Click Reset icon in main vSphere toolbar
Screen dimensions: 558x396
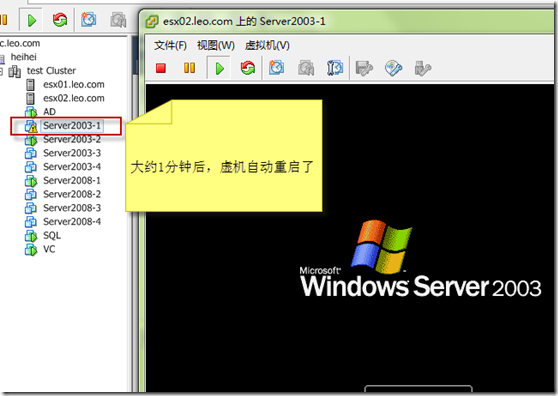[x=60, y=20]
